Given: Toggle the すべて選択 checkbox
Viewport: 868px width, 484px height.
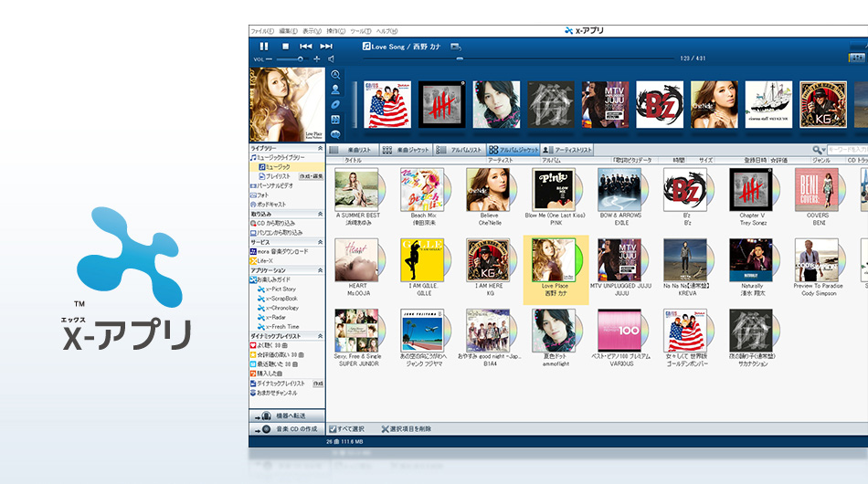Looking at the screenshot, I should tap(333, 428).
